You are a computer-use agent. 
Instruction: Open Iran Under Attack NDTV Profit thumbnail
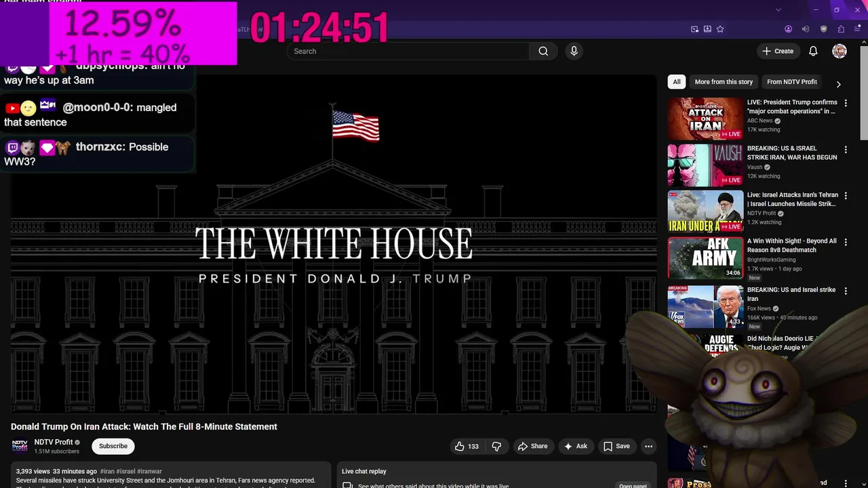click(x=705, y=211)
